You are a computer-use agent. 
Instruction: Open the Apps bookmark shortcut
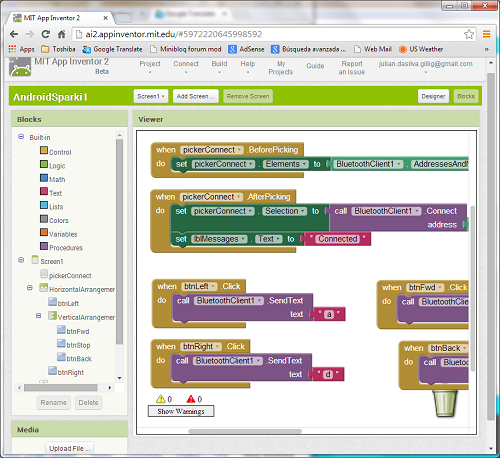click(22, 49)
